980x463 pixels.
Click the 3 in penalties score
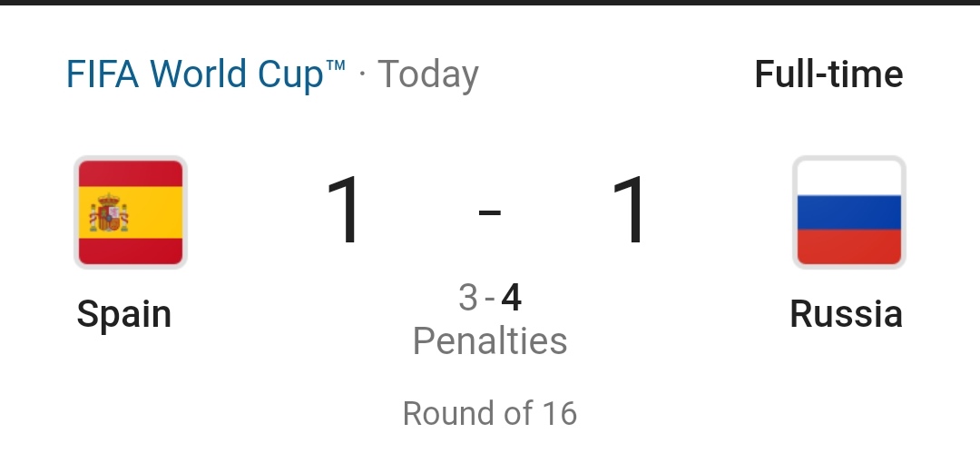467,298
